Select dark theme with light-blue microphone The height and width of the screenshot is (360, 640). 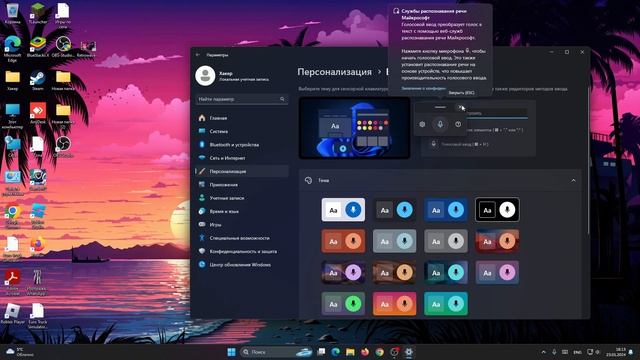pyautogui.click(x=395, y=210)
